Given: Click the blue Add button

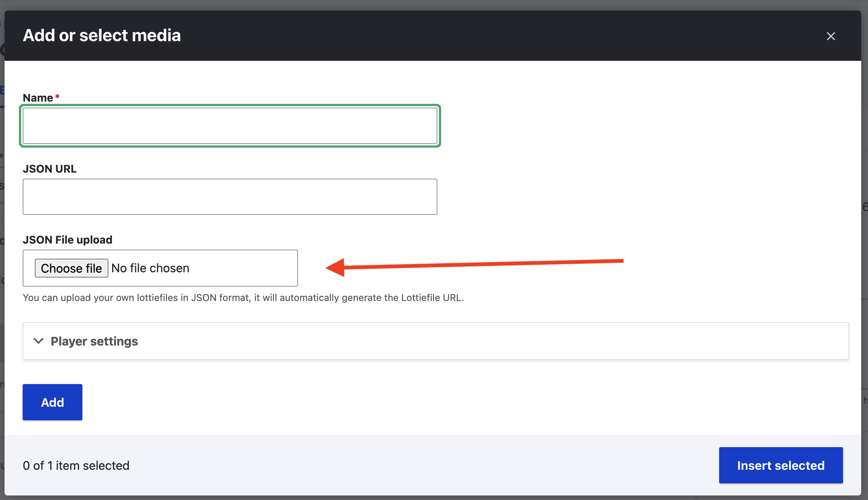Looking at the screenshot, I should tap(53, 402).
